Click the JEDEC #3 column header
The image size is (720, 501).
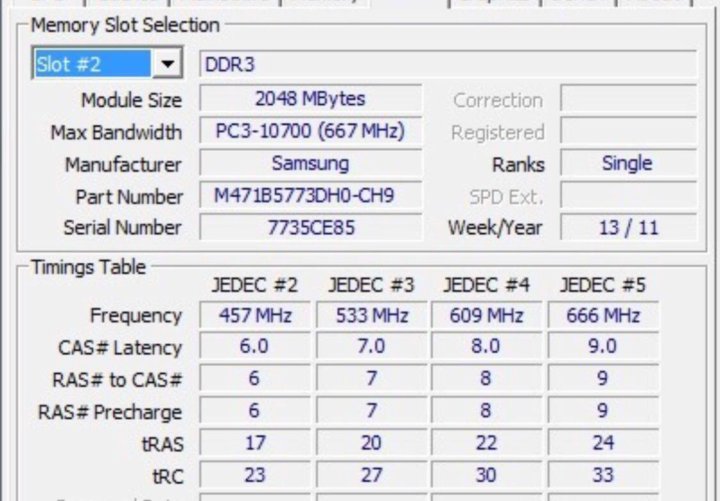371,285
